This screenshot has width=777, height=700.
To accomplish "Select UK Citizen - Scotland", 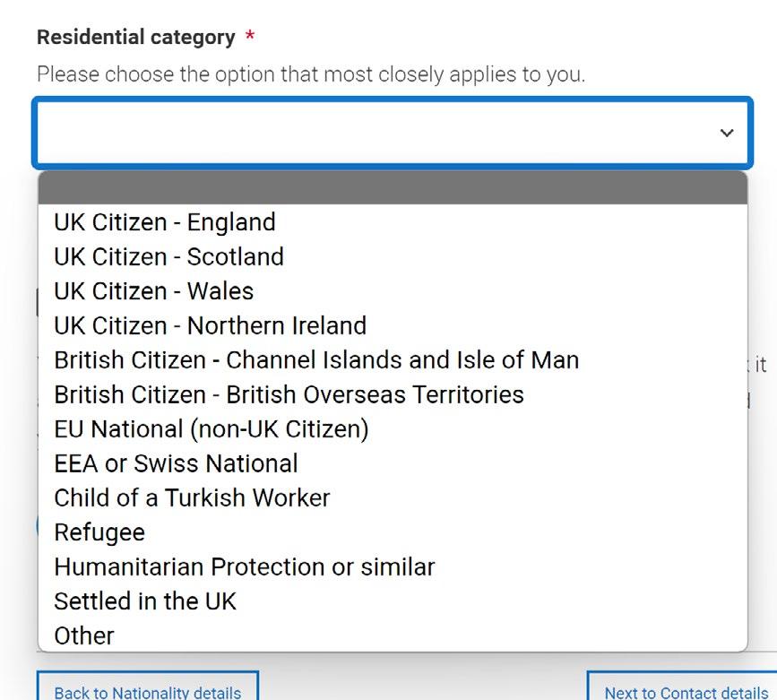I will pos(168,256).
